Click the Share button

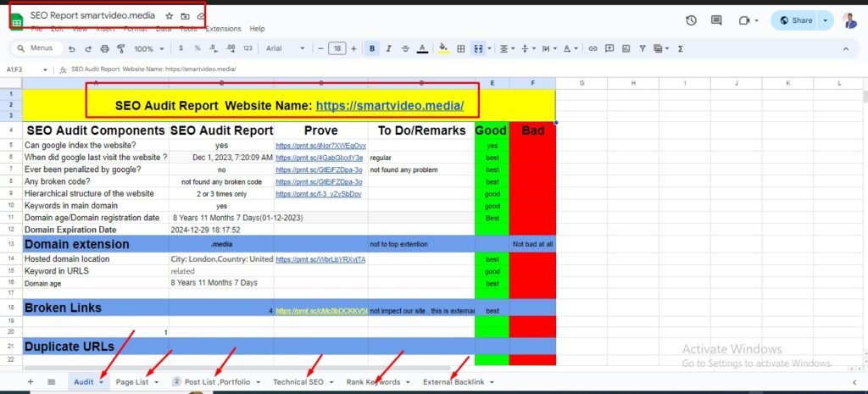click(x=795, y=20)
